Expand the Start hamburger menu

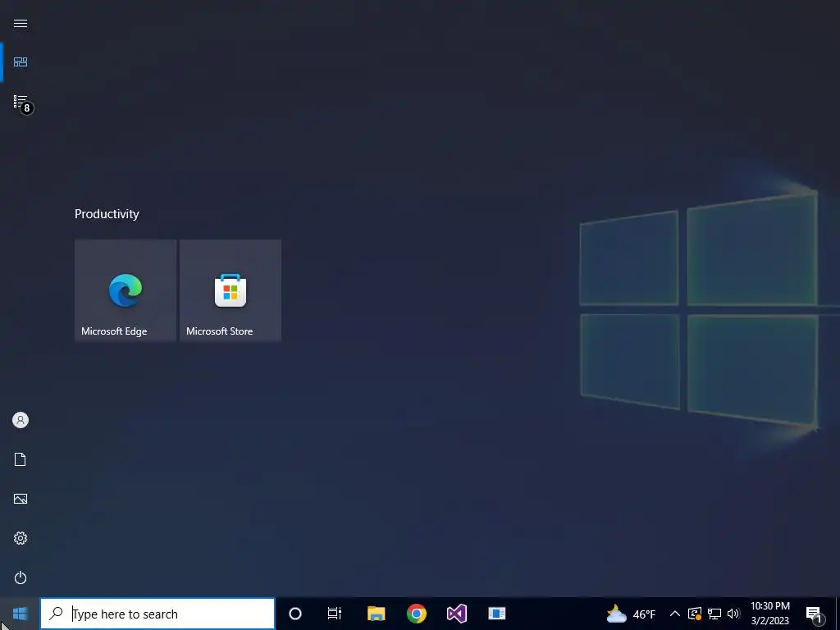click(x=21, y=23)
